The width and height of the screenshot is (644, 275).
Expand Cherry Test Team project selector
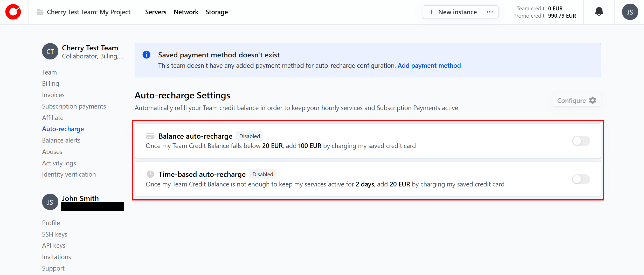tap(88, 12)
